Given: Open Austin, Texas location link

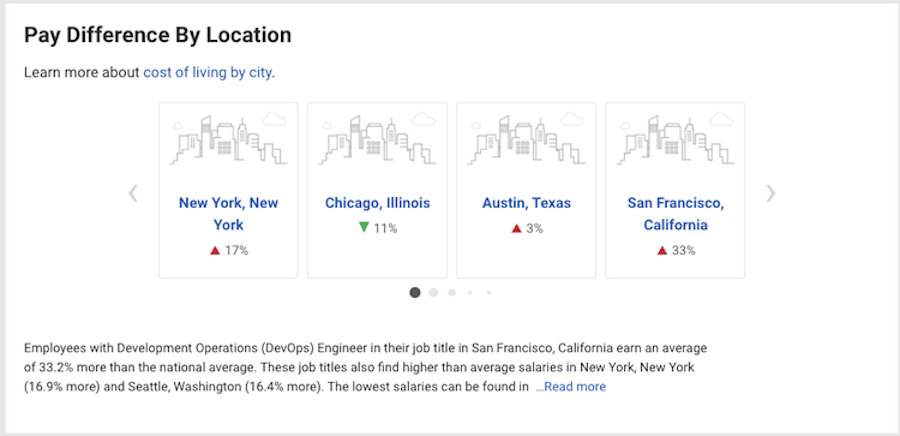Looking at the screenshot, I should click(x=526, y=203).
